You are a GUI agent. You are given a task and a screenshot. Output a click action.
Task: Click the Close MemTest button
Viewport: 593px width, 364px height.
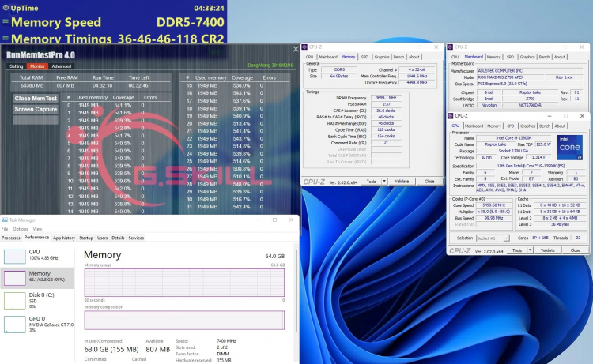coord(35,99)
